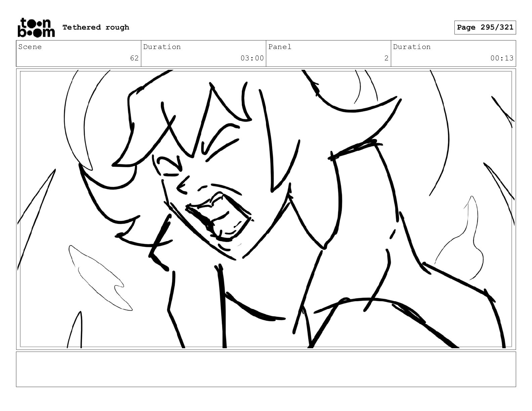Select scene number '62'
The height and width of the screenshot is (411, 532).
pos(134,58)
